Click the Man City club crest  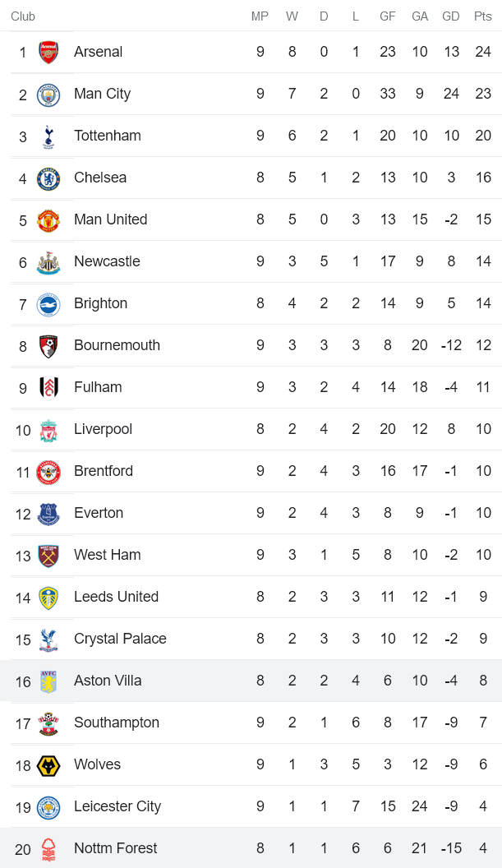coord(48,95)
